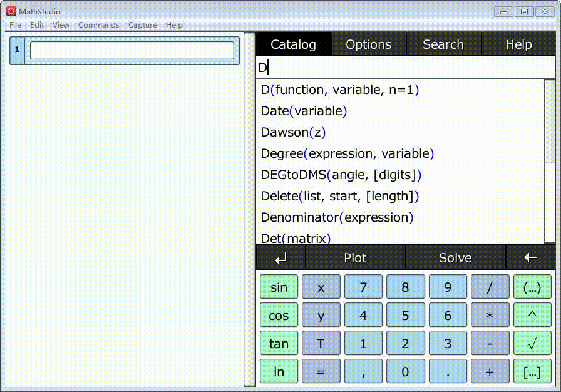Tap the number 2 key

pos(405,343)
